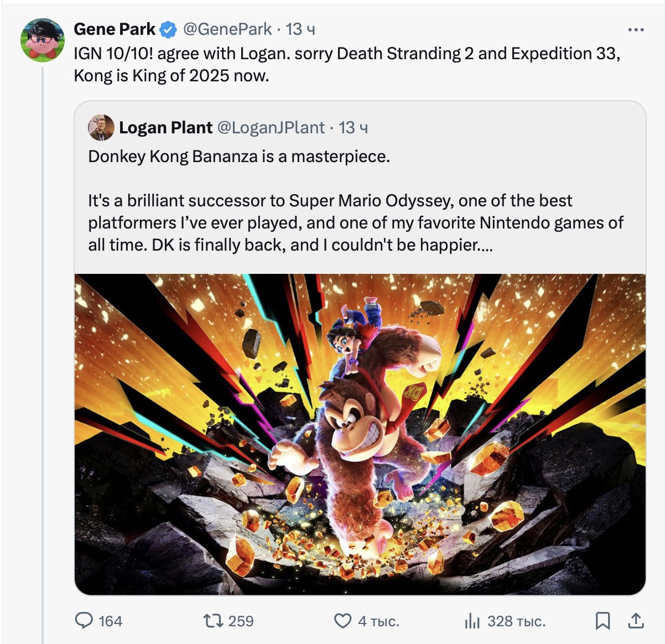Click Logan Plant's small profile avatar
665x644 pixels.
[101, 128]
